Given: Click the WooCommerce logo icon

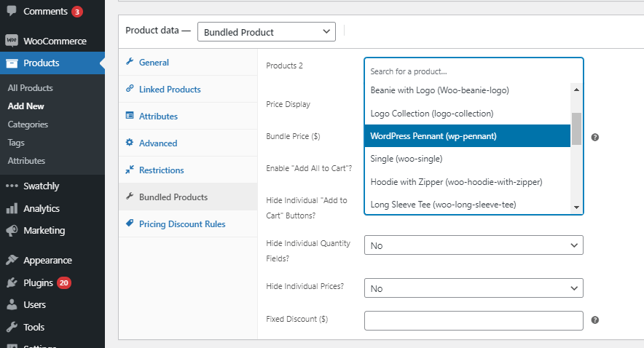Looking at the screenshot, I should click(12, 40).
